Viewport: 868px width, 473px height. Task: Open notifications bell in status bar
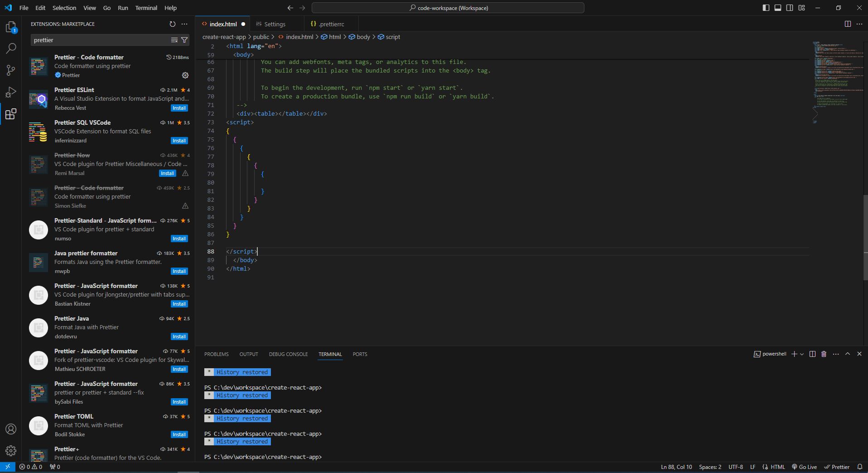pyautogui.click(x=860, y=467)
